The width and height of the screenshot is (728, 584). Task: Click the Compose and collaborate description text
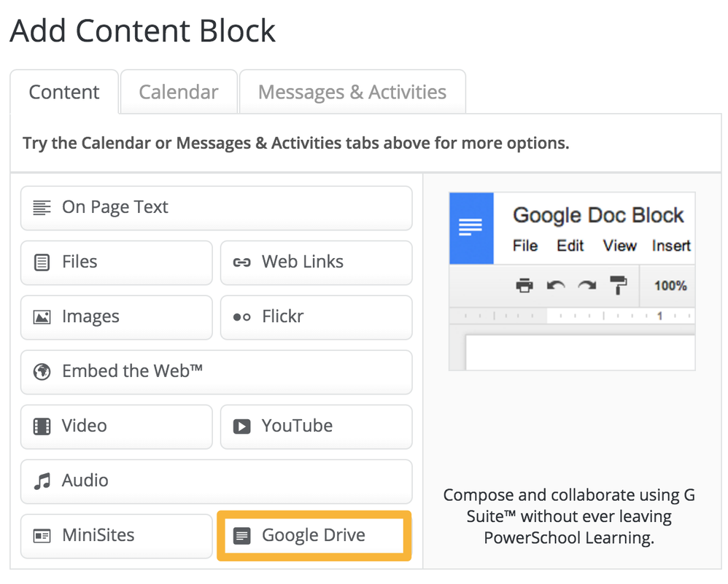[x=569, y=516]
